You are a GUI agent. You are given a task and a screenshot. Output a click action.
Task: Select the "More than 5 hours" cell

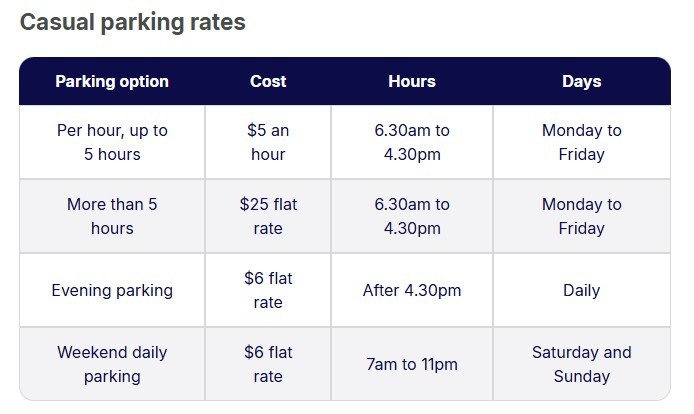(x=112, y=216)
